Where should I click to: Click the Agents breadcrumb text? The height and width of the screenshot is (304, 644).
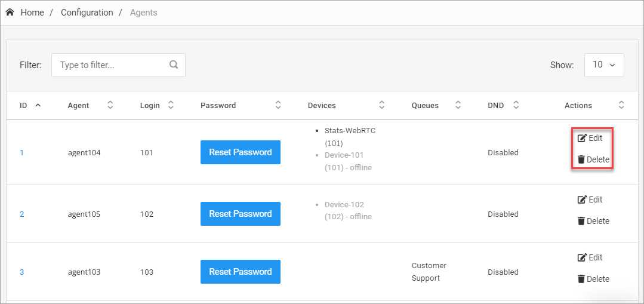tap(143, 13)
